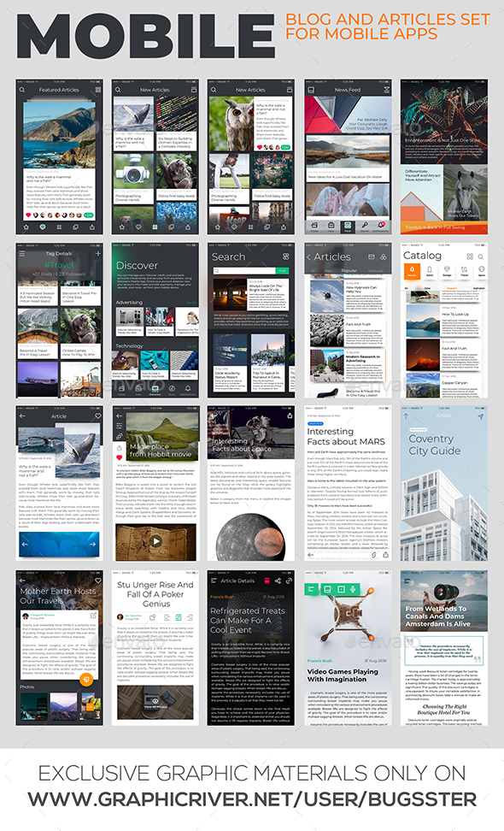Select Feed tab in News Feed bottom bar
The image size is (504, 831).
(x=348, y=227)
